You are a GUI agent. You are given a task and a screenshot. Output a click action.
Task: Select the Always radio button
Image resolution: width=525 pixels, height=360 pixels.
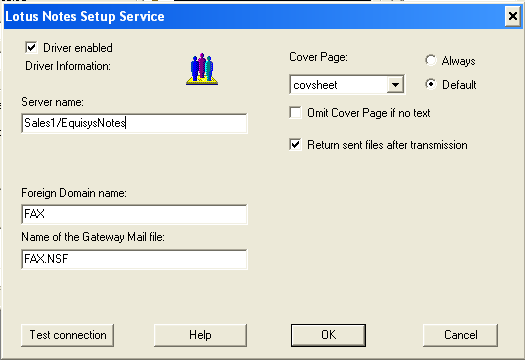pos(431,61)
